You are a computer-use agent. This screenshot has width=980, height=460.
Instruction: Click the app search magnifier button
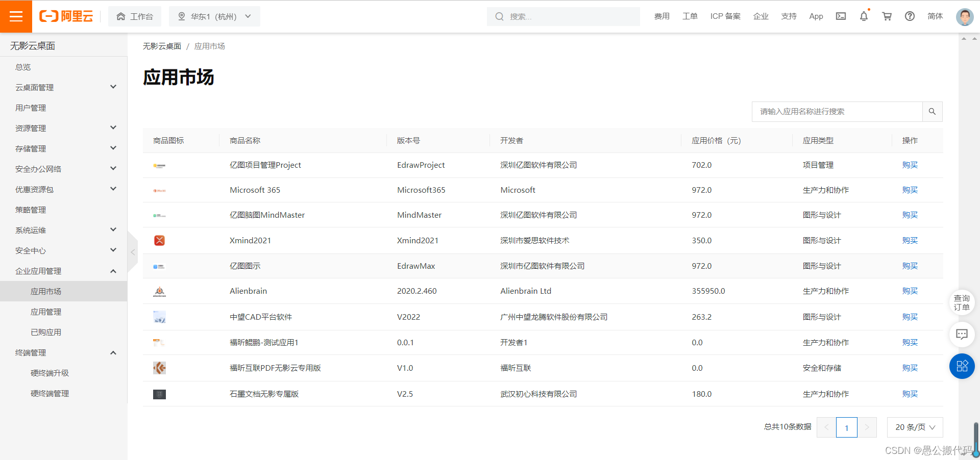tap(932, 112)
